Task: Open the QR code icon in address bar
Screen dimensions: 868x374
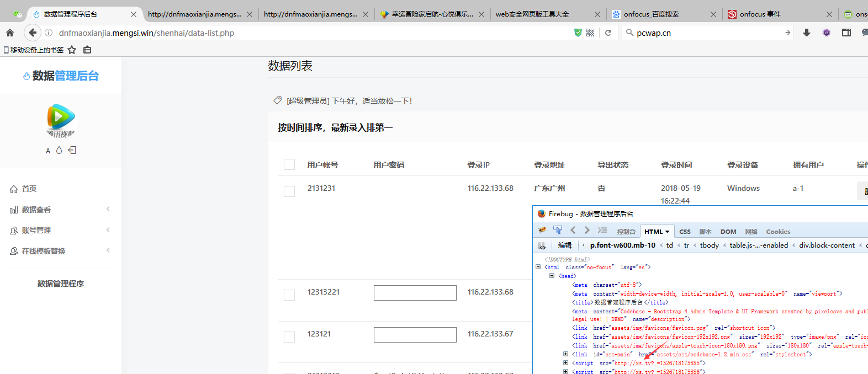Action: 590,33
